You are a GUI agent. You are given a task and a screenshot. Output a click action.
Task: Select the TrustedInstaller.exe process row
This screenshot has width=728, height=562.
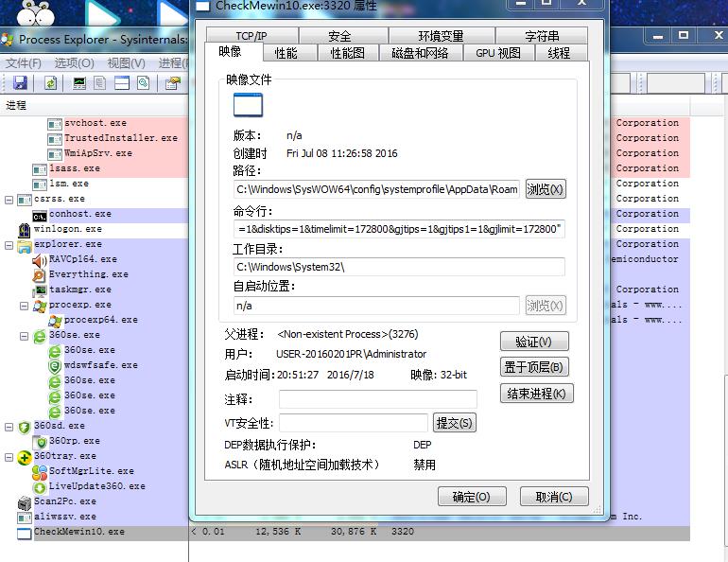[x=95, y=138]
